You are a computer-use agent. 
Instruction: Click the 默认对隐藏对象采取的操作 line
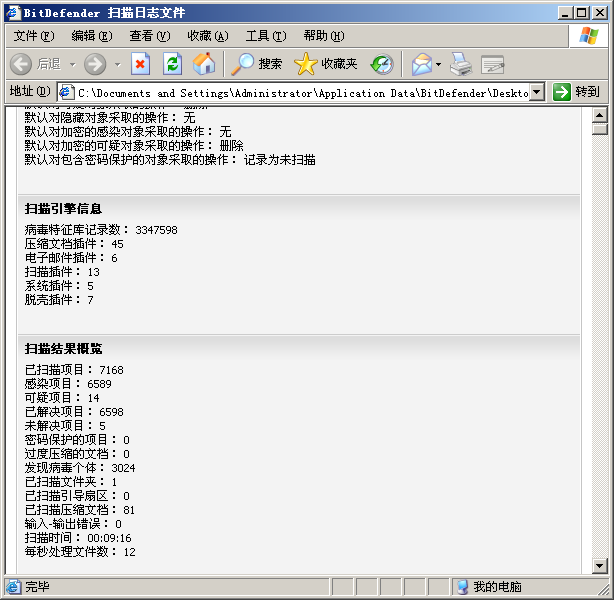(110, 117)
